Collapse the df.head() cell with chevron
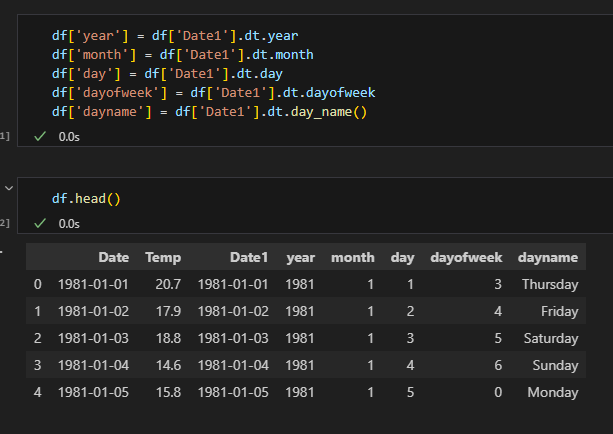This screenshot has height=434, width=613. point(9,187)
